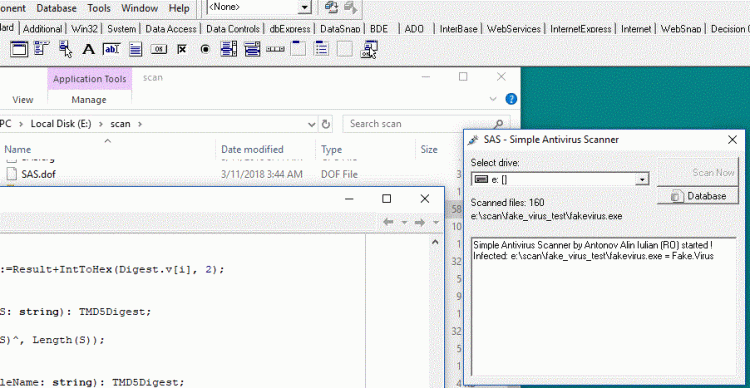The height and width of the screenshot is (388, 750).
Task: Select the Frames component in the palette
Action: (x=20, y=49)
